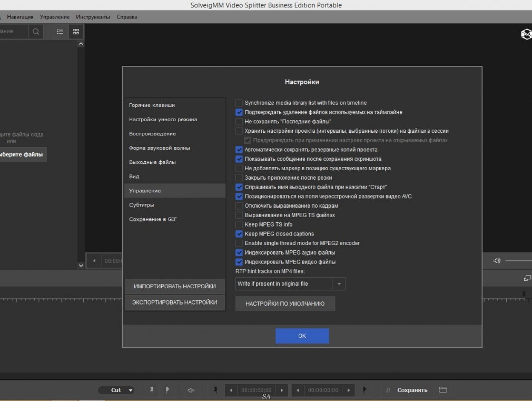Check Не сохранять "Последние файлы"
Screen dimensions: 532x401
[239, 122]
